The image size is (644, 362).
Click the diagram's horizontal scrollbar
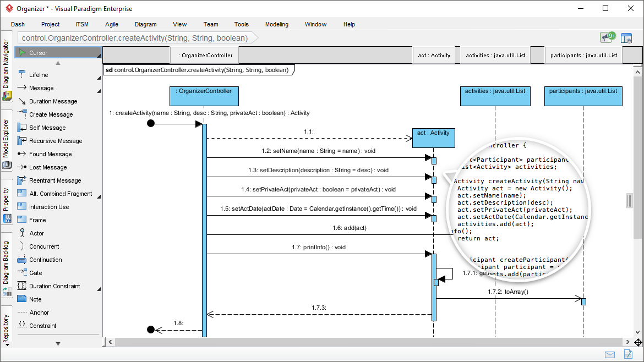coord(369,342)
